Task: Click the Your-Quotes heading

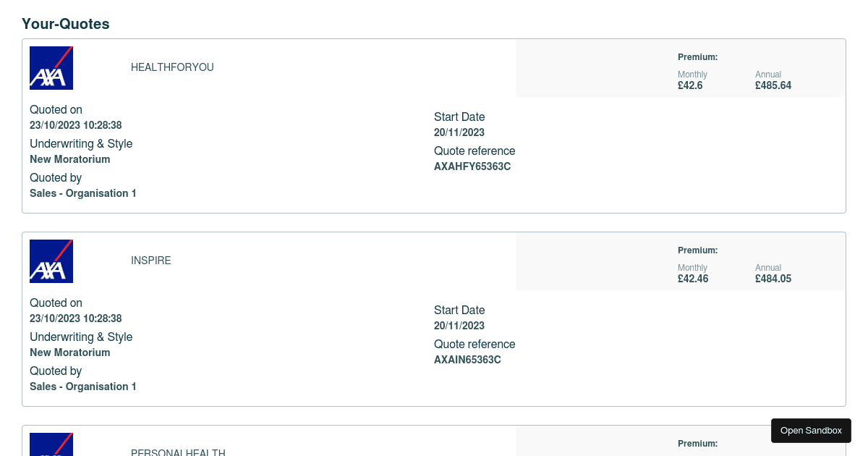Action: (66, 24)
